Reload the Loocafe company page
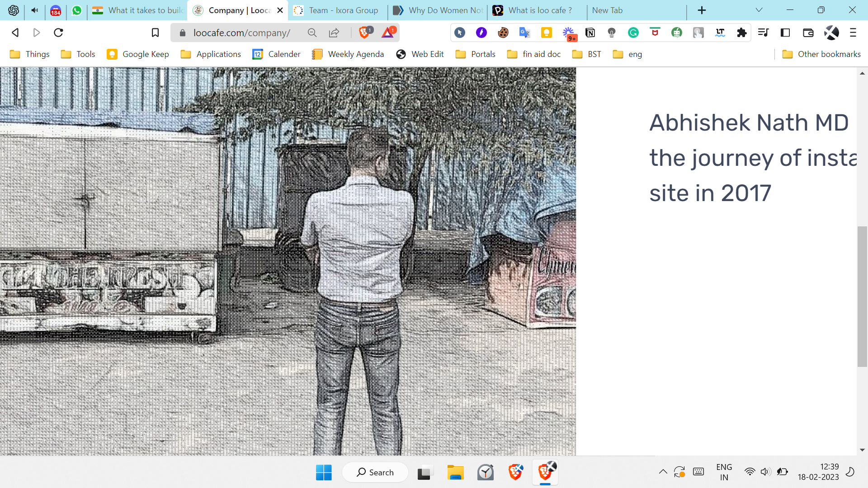The width and height of the screenshot is (868, 488). pyautogui.click(x=58, y=33)
